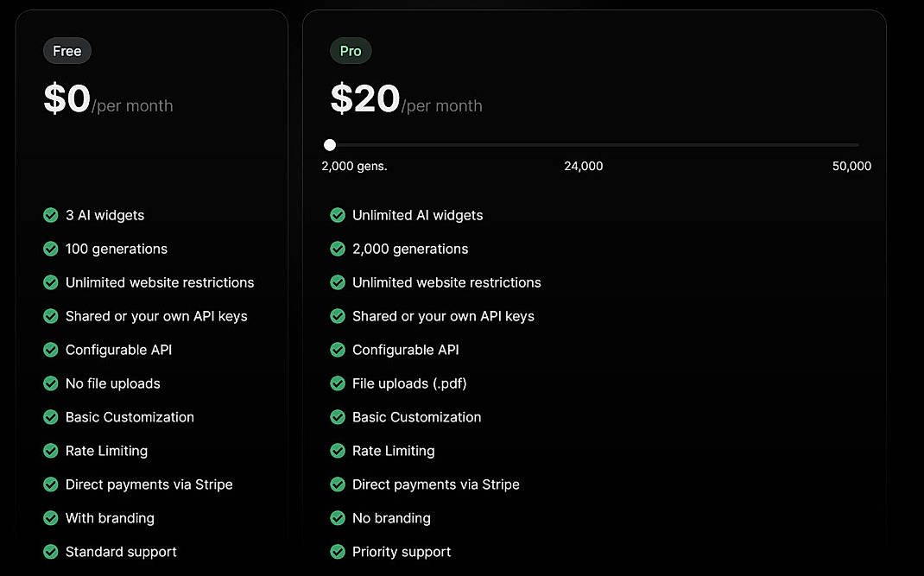Click checkmark icon beside '100 generations'
This screenshot has width=924, height=576.
(51, 249)
